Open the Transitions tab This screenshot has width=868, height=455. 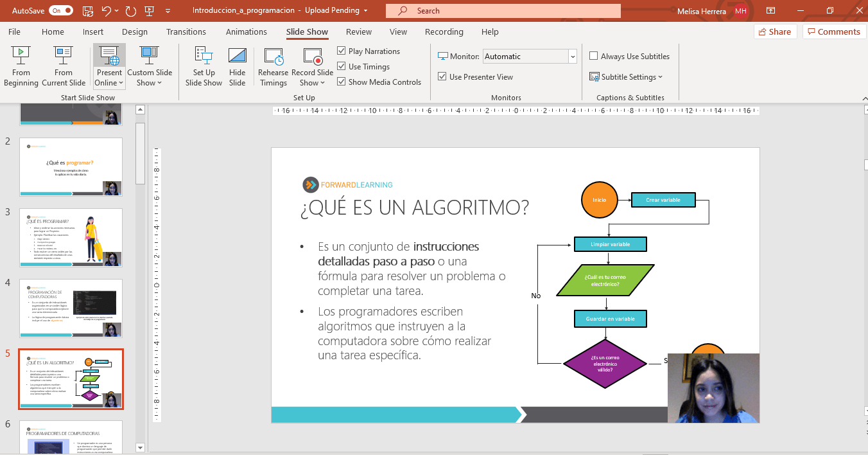click(186, 31)
